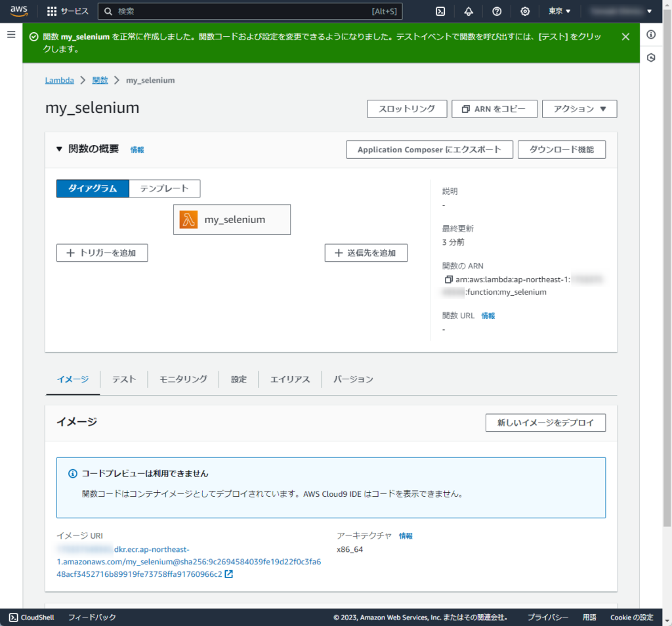
Task: Open the help question mark menu
Action: pos(497,11)
